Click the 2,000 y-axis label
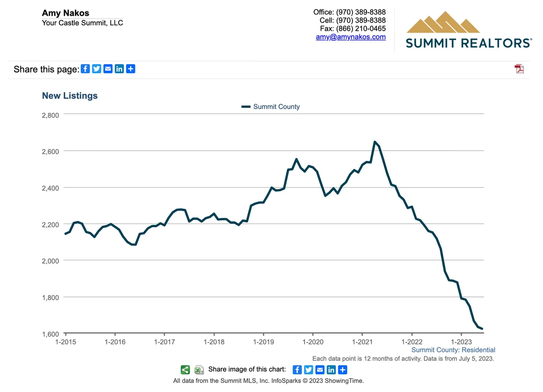This screenshot has width=543, height=392. click(50, 261)
